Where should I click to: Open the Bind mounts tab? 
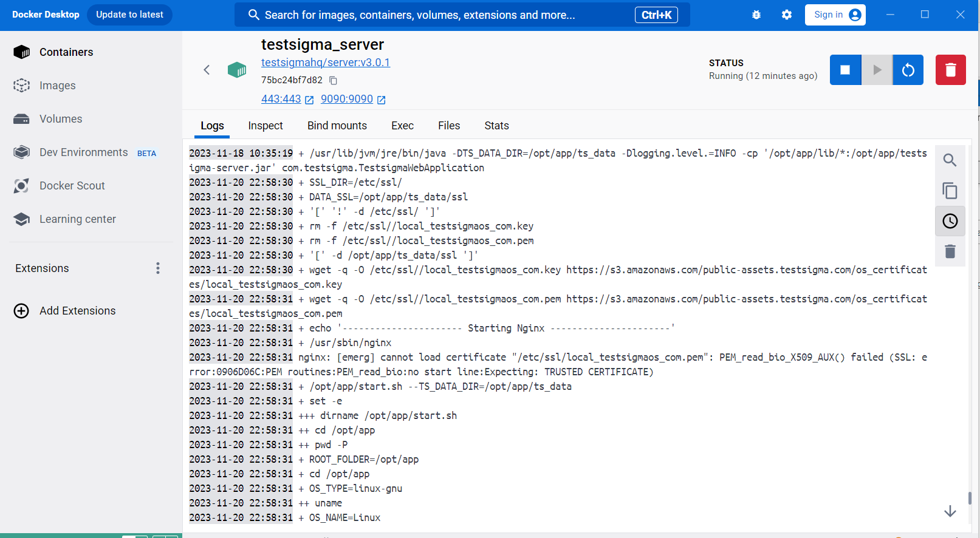coord(337,126)
